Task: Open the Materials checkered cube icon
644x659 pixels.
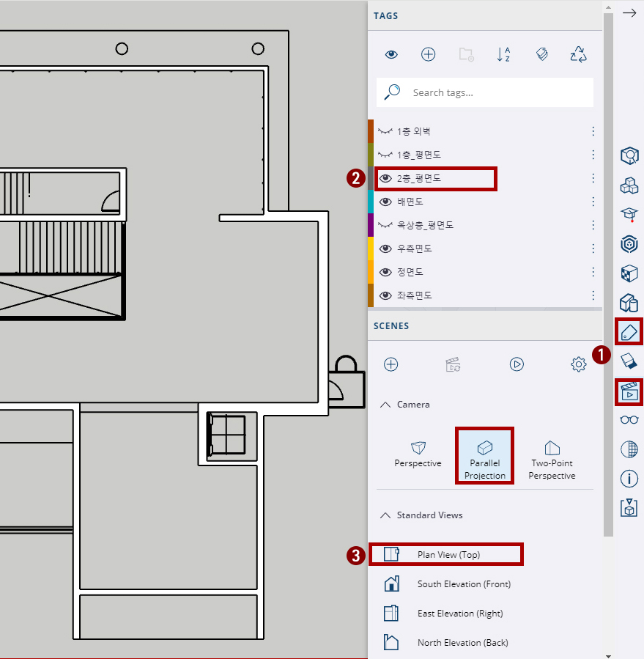Action: coord(629,273)
